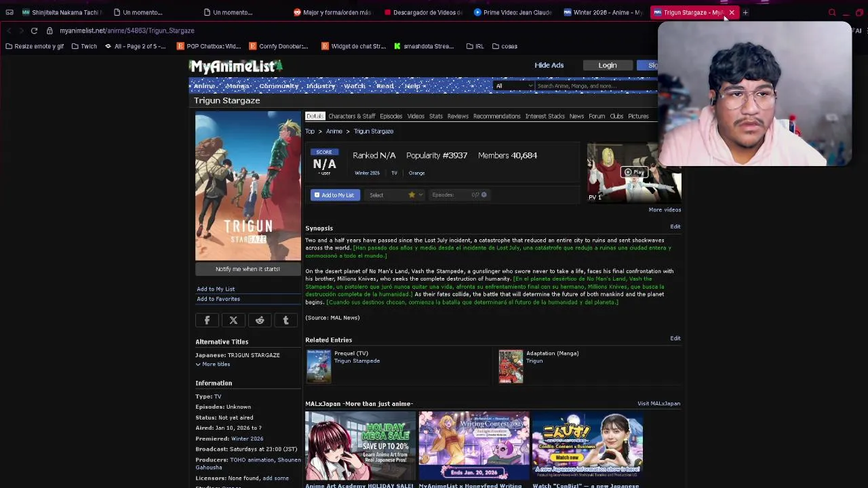Share on Tumblr icon
The height and width of the screenshot is (488, 868).
[x=285, y=321]
